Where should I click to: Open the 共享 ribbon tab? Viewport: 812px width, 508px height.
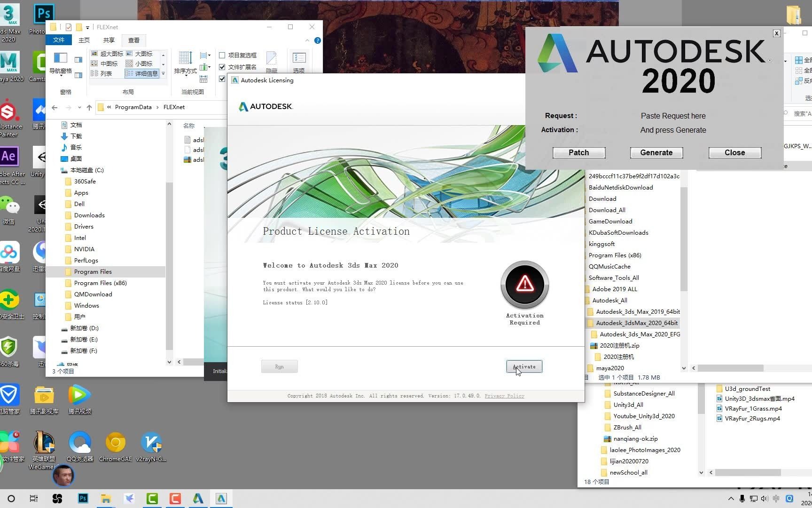pos(109,40)
